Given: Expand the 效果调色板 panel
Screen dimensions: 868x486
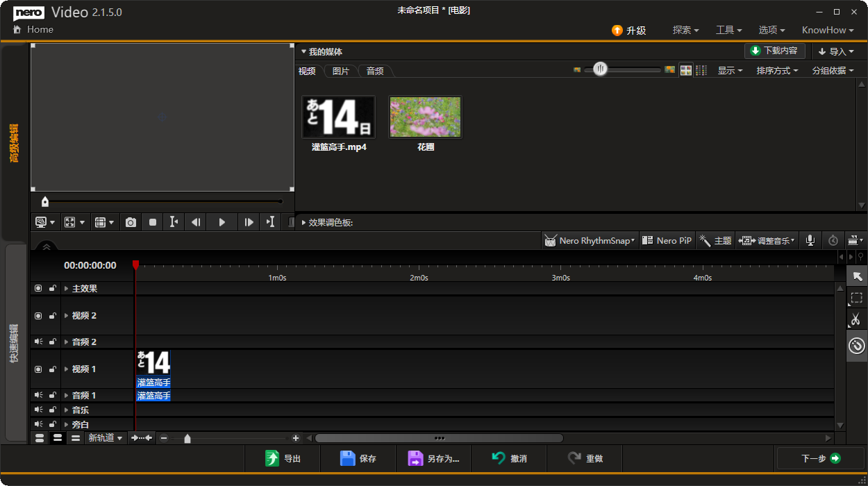Looking at the screenshot, I should coord(303,222).
